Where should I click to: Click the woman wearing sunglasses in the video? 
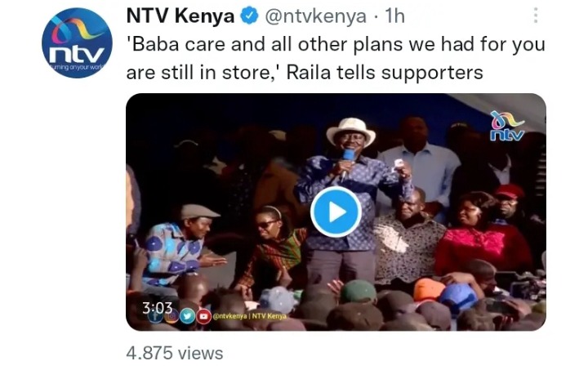click(274, 244)
